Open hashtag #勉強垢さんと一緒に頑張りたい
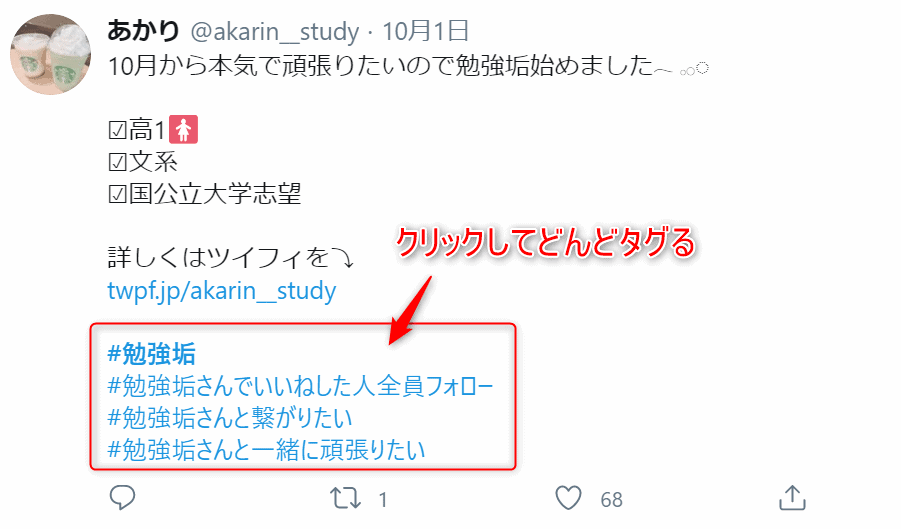 (267, 450)
